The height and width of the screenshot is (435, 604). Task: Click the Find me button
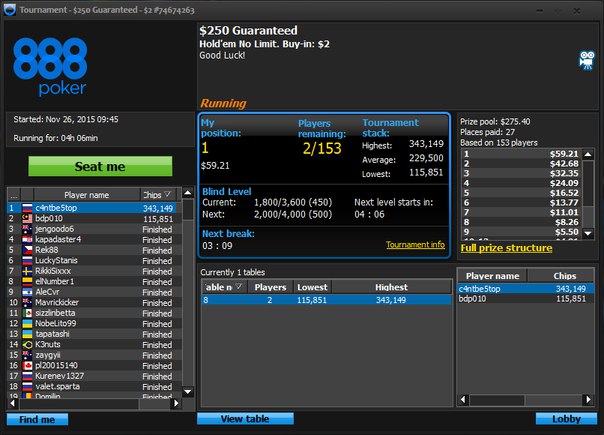37,419
